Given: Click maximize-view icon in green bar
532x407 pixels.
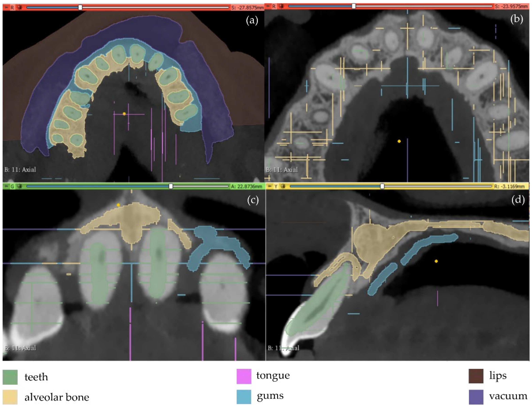Looking at the screenshot, I should point(19,186).
